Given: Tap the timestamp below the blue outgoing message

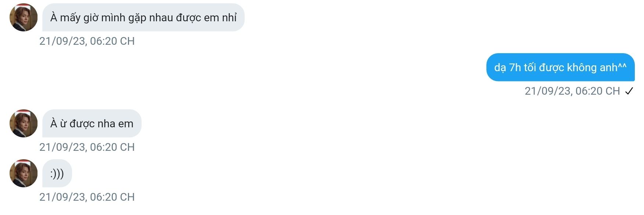Looking at the screenshot, I should point(572,91).
